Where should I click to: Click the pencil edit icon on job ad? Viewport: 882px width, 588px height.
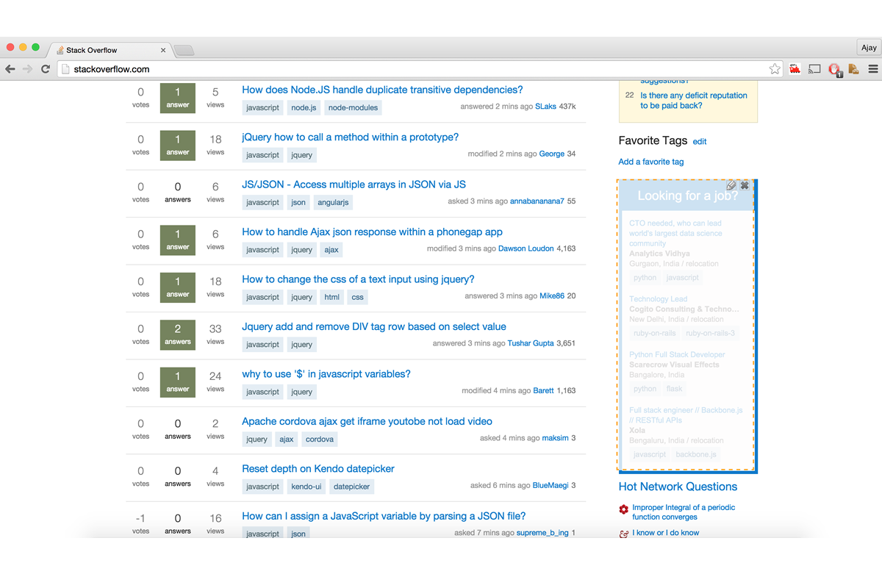pos(731,185)
